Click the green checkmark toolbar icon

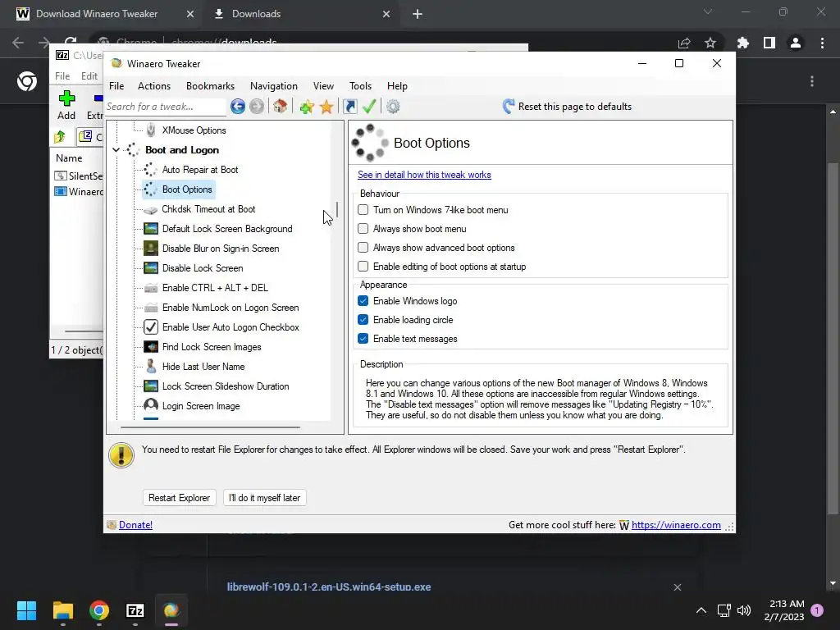point(369,106)
